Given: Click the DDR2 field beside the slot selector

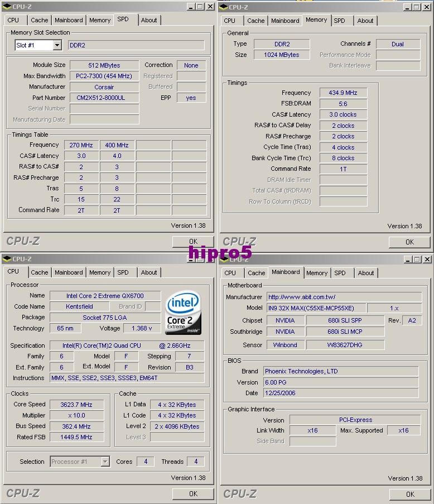Looking at the screenshot, I should click(136, 45).
